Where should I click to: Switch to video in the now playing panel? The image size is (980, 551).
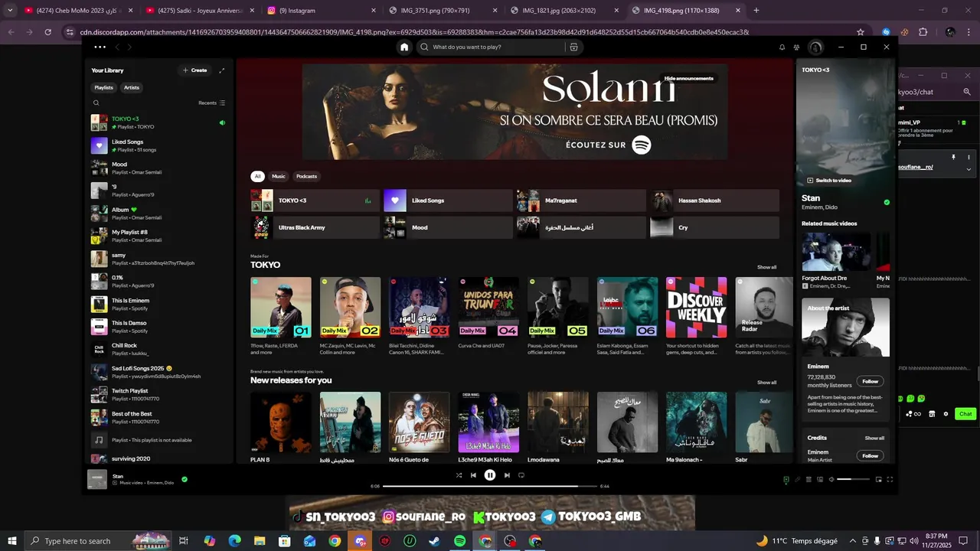coord(829,181)
